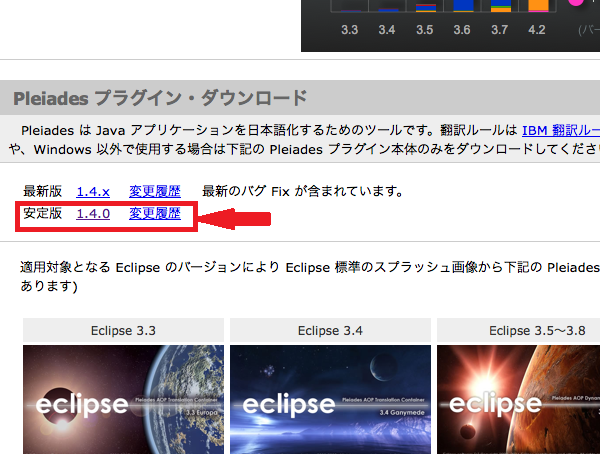Select the Eclipse 3.5~3.8 splash image
600x454 pixels.
coord(518,399)
